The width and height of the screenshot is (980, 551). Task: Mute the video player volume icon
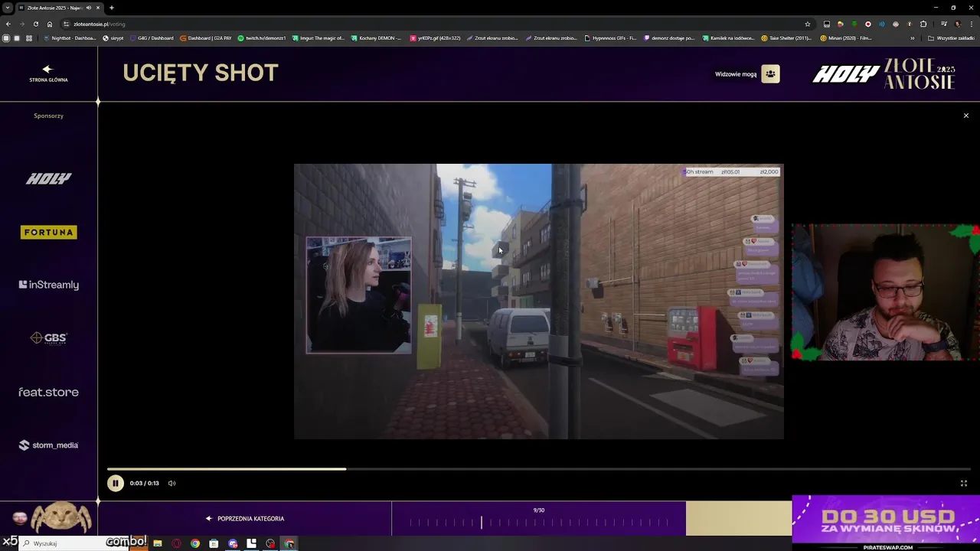[171, 483]
